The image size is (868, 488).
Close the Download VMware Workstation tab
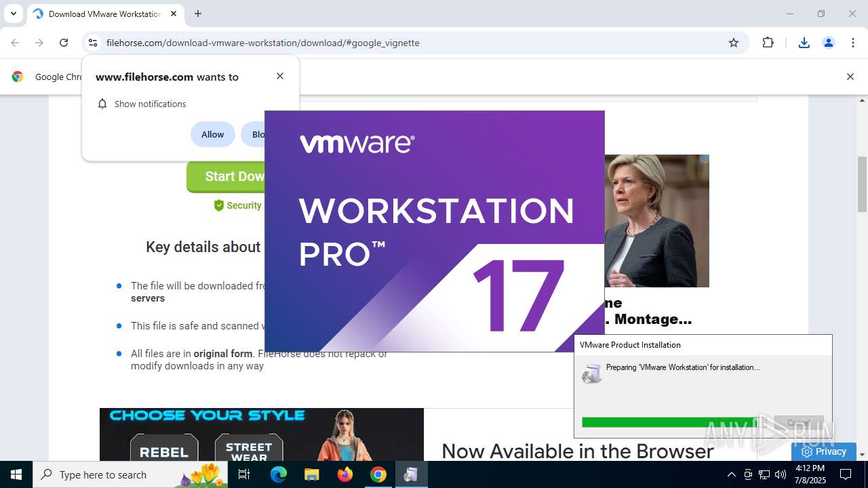tap(174, 14)
